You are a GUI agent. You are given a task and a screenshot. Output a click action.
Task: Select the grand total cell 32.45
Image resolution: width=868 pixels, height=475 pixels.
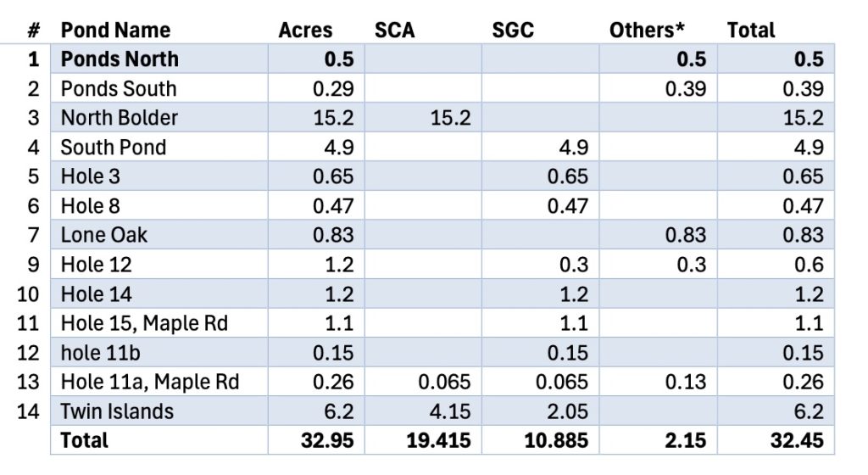tap(796, 441)
